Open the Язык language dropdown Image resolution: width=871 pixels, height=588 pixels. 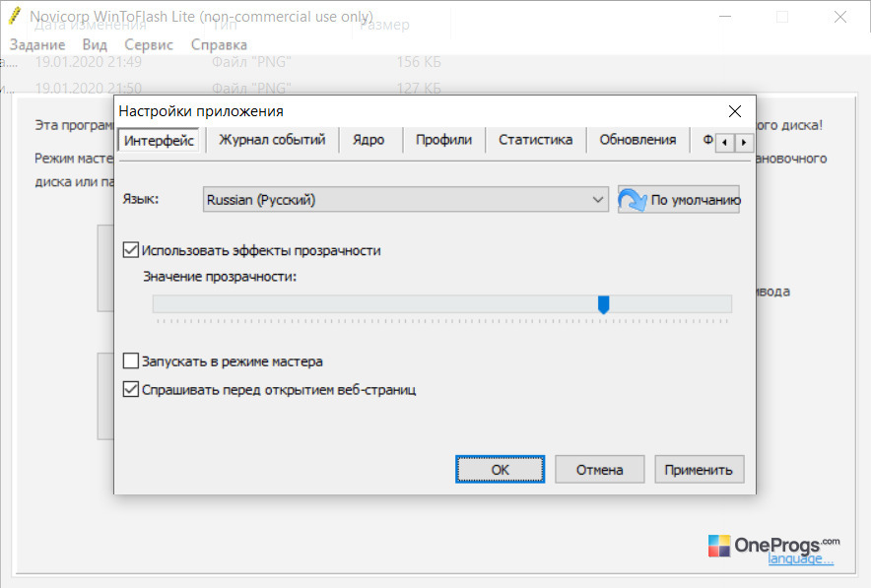[406, 199]
